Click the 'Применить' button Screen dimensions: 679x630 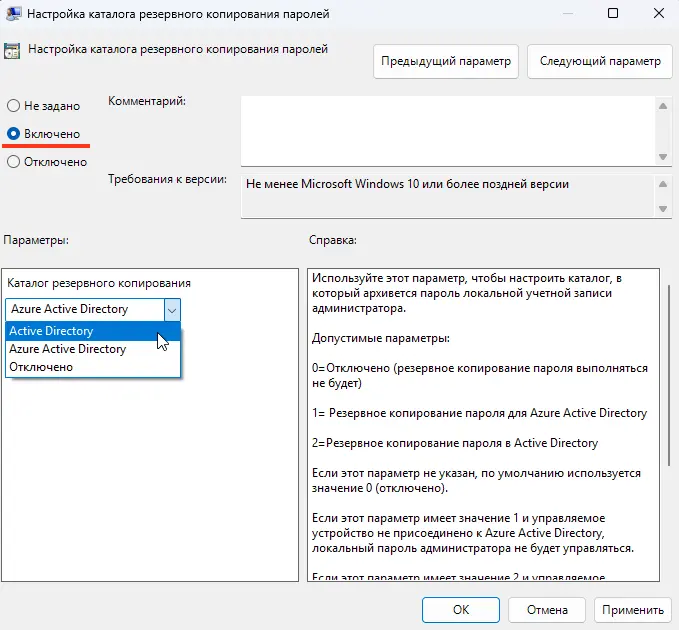tap(631, 609)
